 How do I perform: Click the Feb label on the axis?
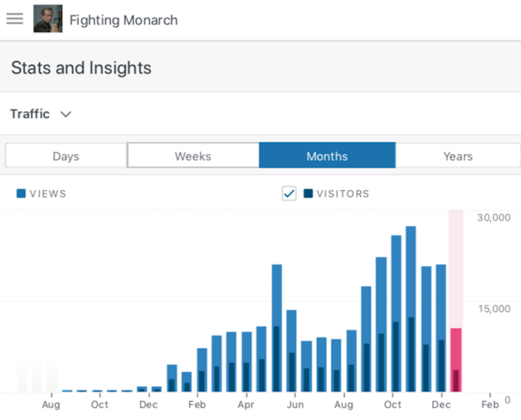click(x=490, y=405)
